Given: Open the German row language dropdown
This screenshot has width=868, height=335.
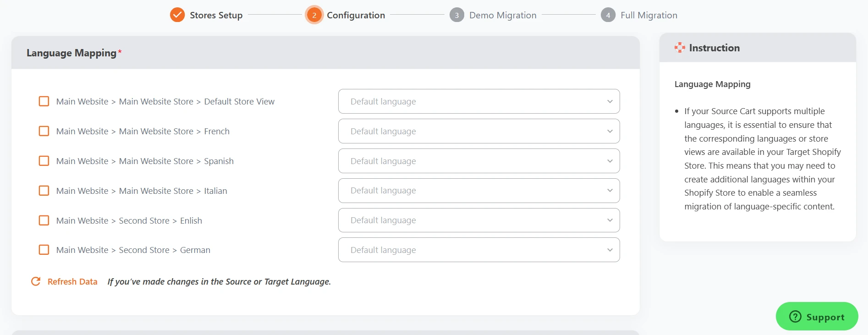Looking at the screenshot, I should [x=479, y=250].
